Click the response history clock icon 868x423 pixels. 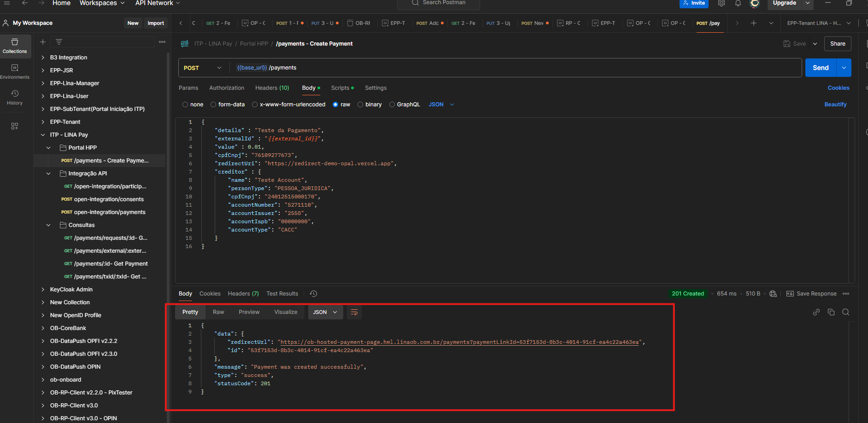point(313,294)
